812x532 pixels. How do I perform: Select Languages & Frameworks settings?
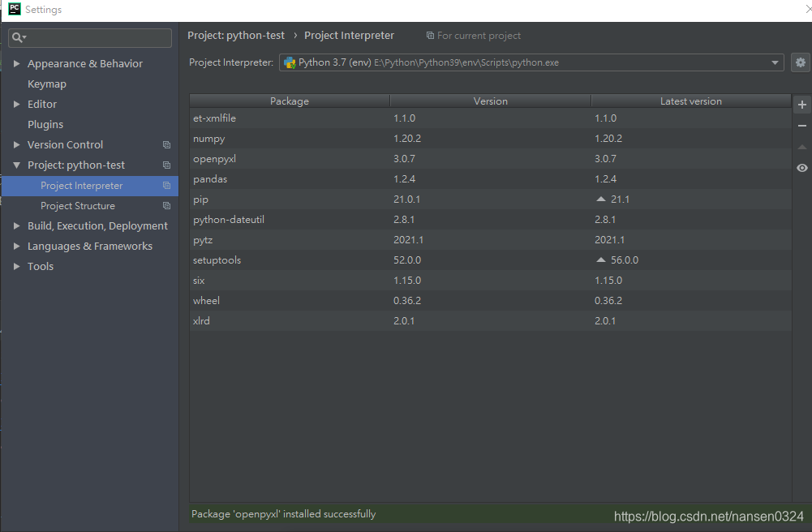(x=89, y=247)
